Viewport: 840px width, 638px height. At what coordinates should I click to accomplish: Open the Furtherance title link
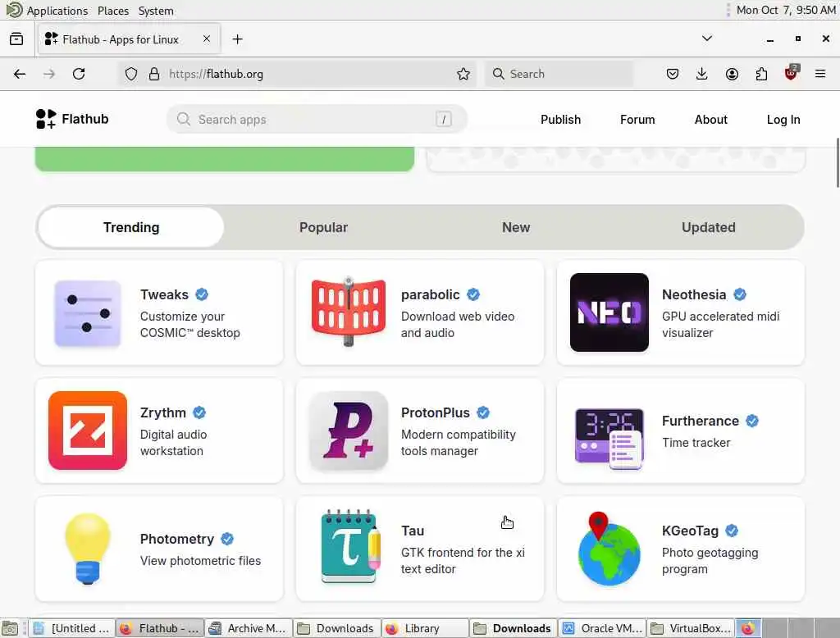pos(701,421)
